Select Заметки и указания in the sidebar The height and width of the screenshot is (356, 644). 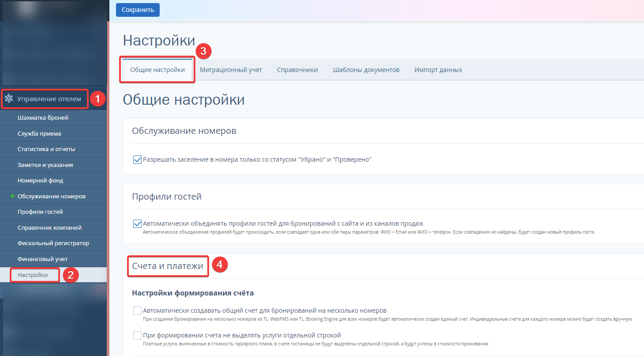[53, 165]
